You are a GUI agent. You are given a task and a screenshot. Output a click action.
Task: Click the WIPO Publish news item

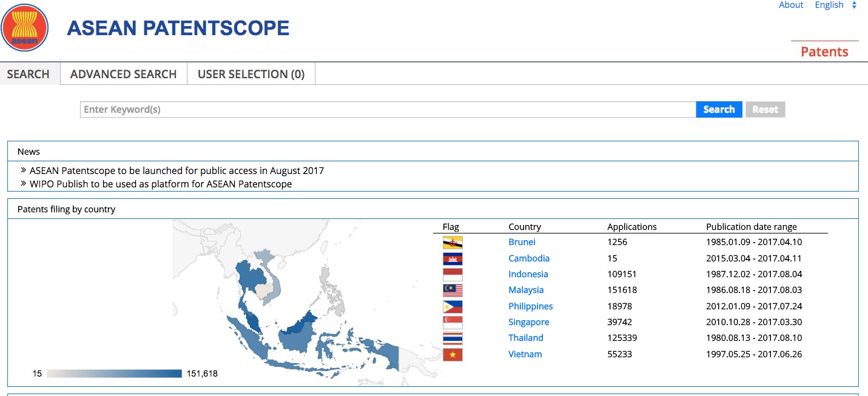(x=161, y=184)
